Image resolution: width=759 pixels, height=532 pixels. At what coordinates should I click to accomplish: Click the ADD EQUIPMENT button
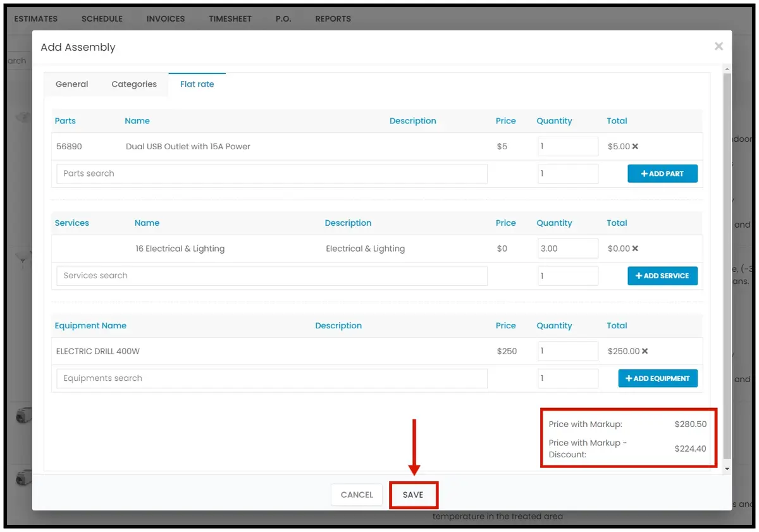[658, 378]
